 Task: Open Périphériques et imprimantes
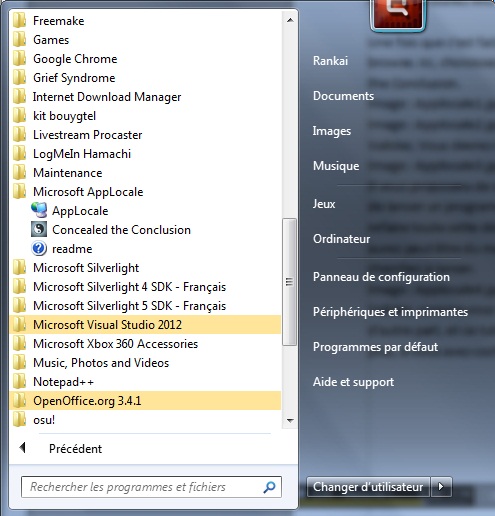click(390, 312)
